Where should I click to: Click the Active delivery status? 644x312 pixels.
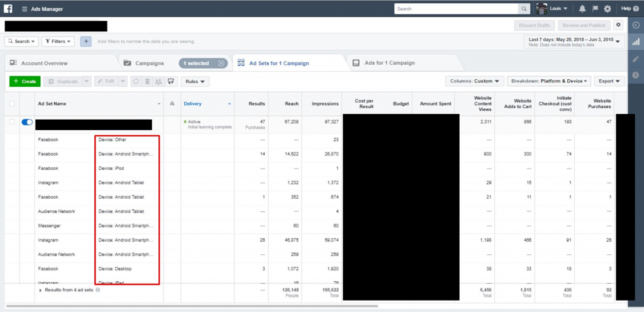click(x=192, y=121)
